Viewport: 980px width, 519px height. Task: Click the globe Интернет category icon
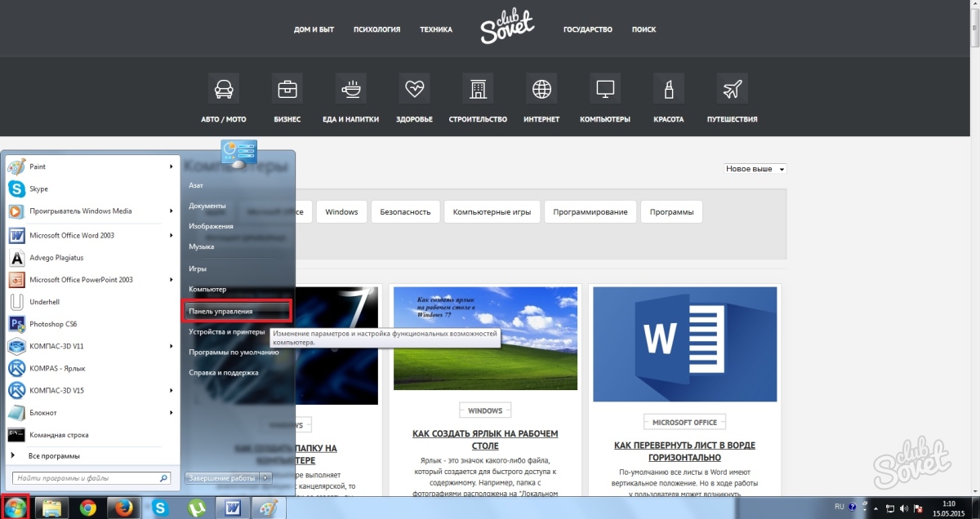(541, 88)
